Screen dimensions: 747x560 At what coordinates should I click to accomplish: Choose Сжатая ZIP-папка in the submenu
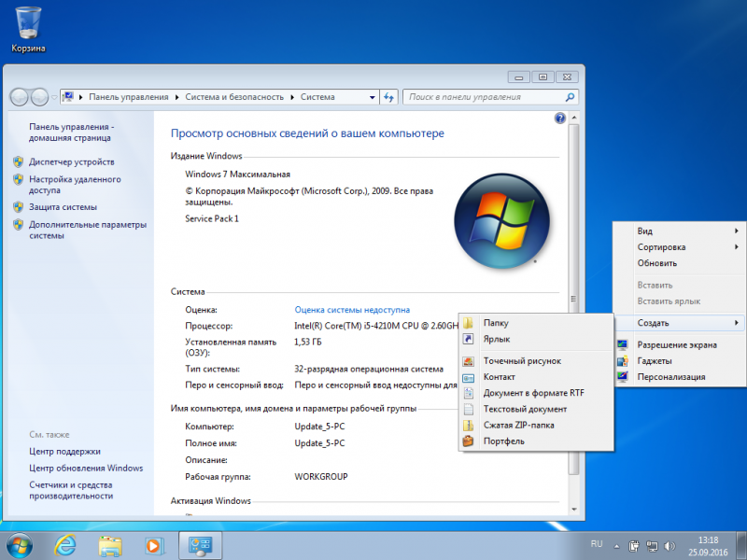[536, 426]
